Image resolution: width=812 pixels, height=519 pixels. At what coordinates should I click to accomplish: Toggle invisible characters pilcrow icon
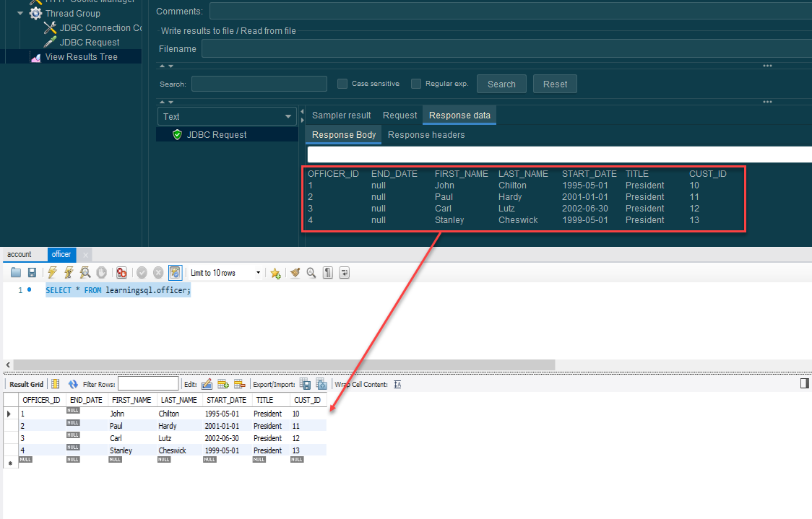click(x=328, y=273)
